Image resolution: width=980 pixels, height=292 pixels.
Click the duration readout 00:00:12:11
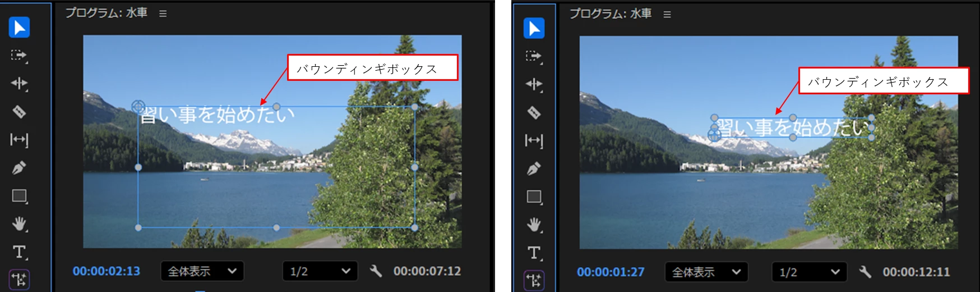pos(917,272)
